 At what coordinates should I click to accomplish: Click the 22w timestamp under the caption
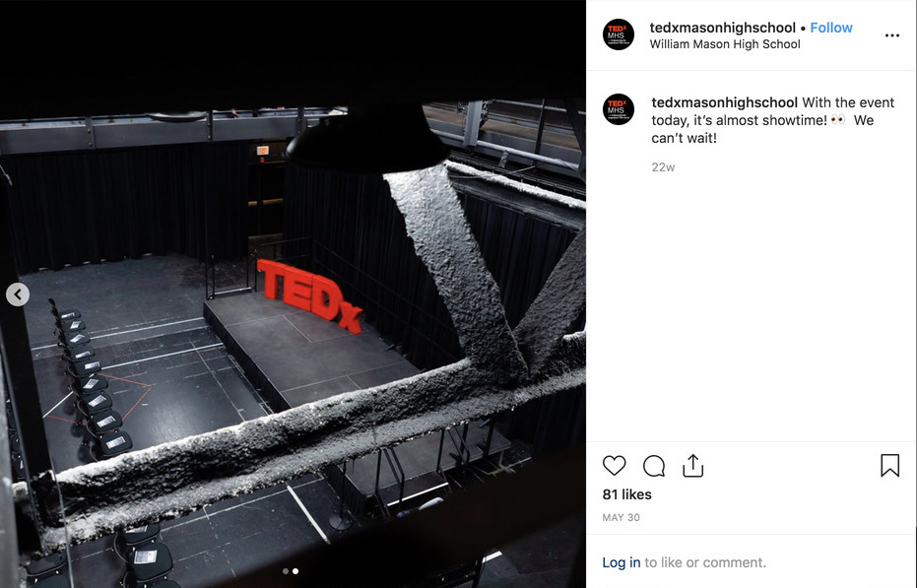tap(663, 167)
